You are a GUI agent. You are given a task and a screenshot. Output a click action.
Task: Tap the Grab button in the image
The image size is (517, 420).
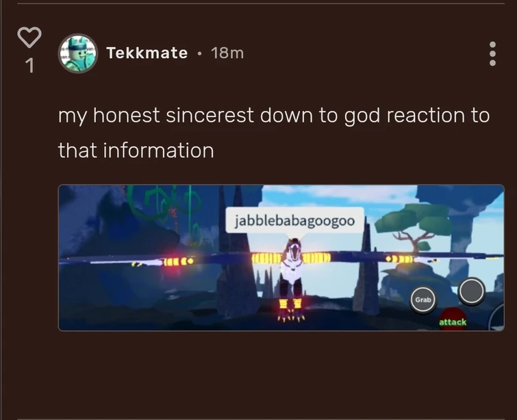(x=423, y=300)
